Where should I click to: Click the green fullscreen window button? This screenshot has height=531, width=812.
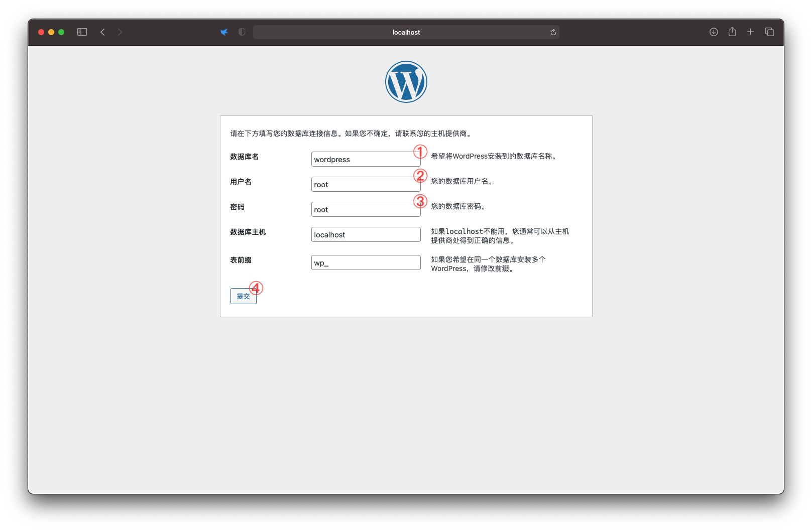pyautogui.click(x=61, y=32)
